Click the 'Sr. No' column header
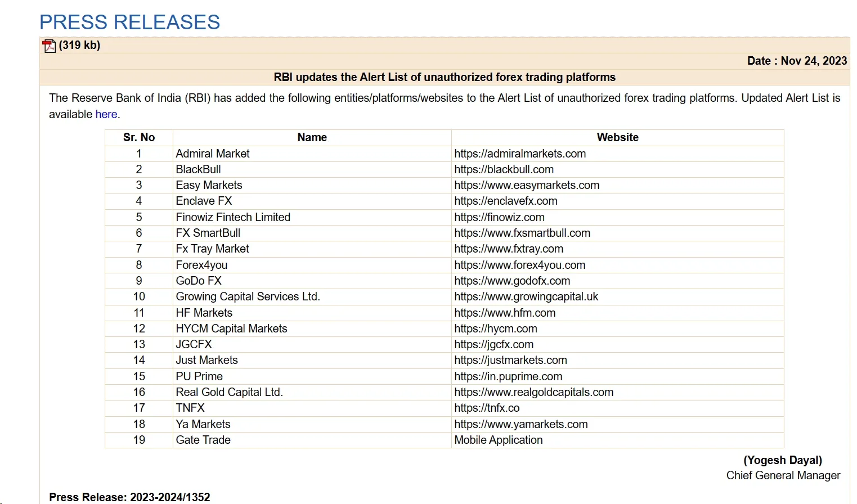The width and height of the screenshot is (857, 504). (139, 137)
